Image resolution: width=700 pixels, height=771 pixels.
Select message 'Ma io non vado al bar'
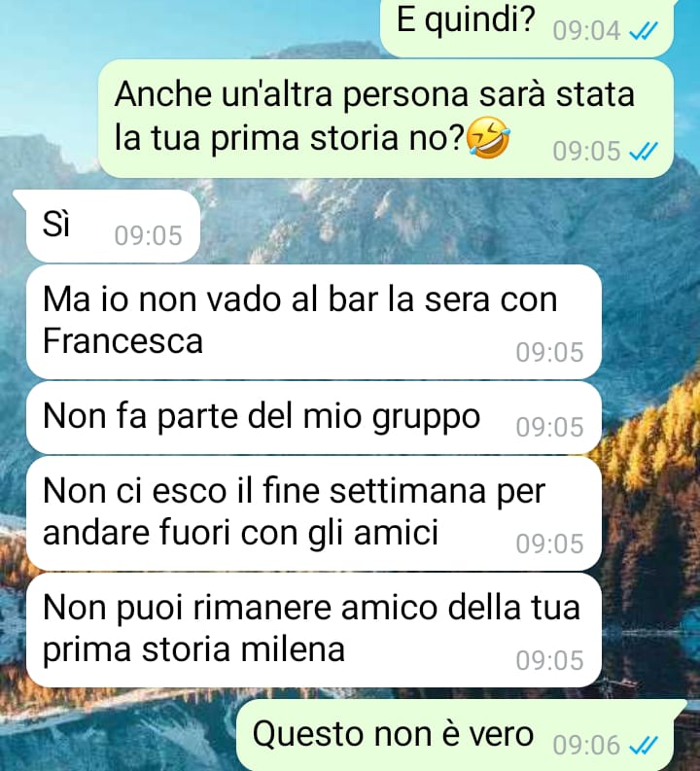point(314,322)
